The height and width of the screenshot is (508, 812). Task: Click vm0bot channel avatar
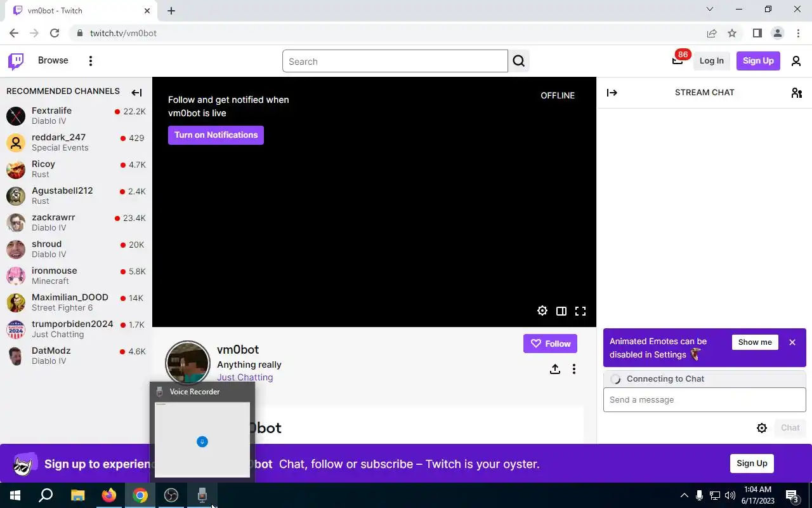pyautogui.click(x=188, y=363)
